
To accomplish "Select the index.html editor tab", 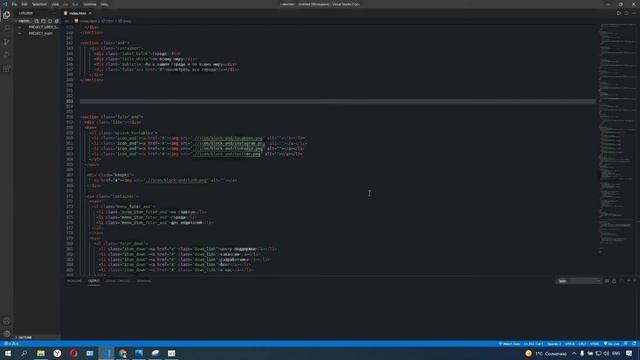I will coord(78,13).
